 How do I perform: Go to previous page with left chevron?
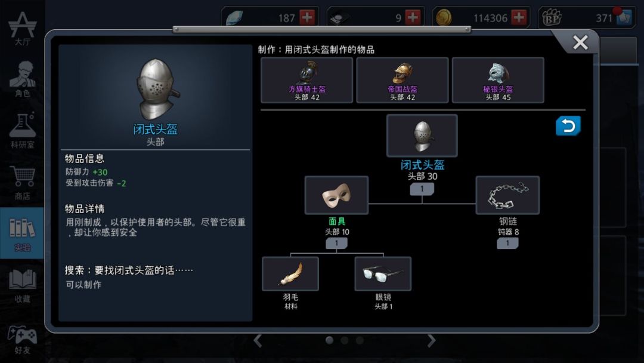click(x=258, y=340)
